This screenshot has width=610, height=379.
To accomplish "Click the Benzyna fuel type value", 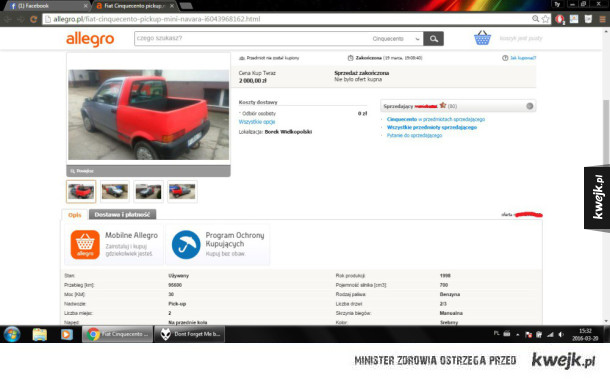I will point(450,295).
